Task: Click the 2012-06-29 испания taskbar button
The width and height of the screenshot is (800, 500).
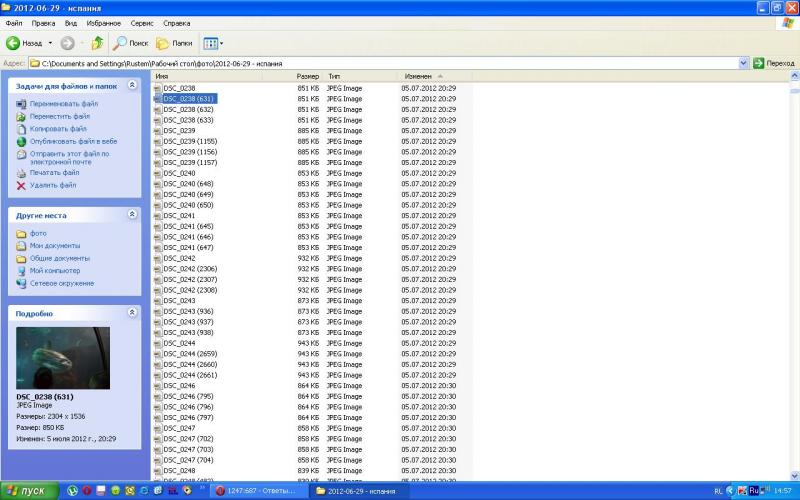Action: pyautogui.click(x=359, y=491)
